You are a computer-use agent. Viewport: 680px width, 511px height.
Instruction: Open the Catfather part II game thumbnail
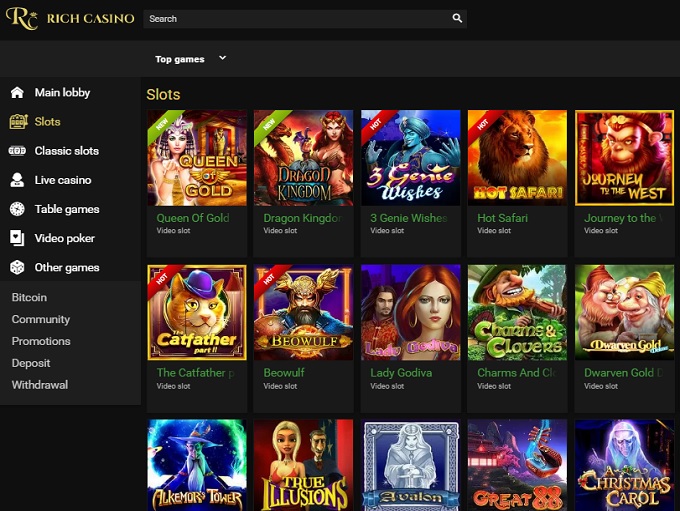[196, 312]
